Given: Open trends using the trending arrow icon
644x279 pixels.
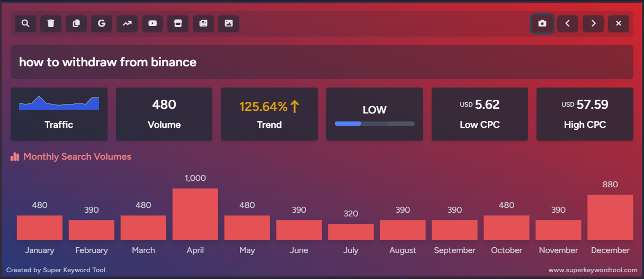Looking at the screenshot, I should point(127,23).
